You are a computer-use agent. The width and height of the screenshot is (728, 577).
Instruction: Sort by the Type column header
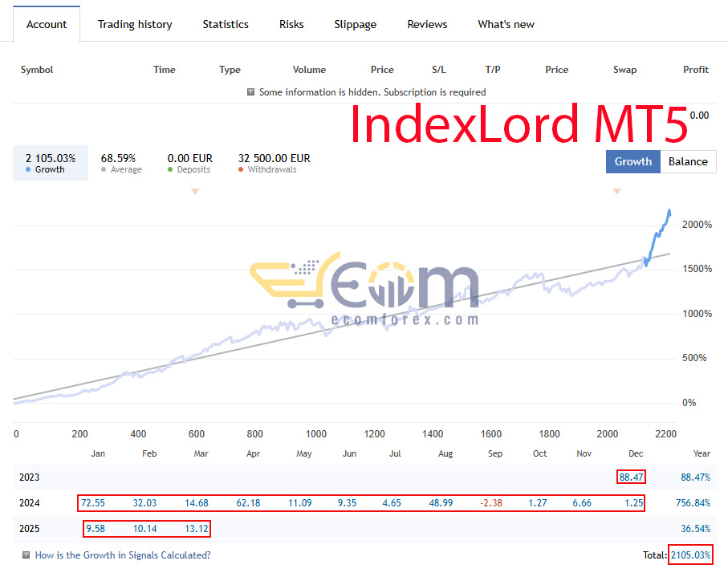coord(230,70)
